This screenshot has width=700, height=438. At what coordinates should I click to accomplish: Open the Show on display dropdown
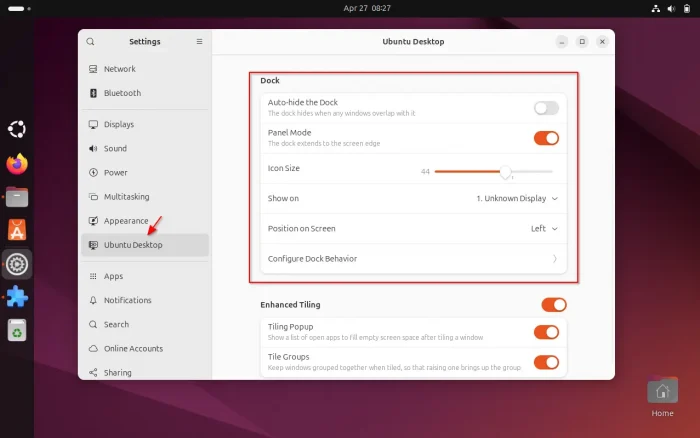click(x=517, y=198)
